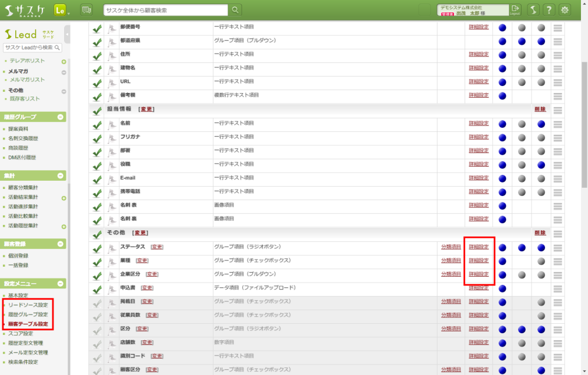Click the green Le product switcher icon
The height and width of the screenshot is (375, 588).
pos(59,10)
